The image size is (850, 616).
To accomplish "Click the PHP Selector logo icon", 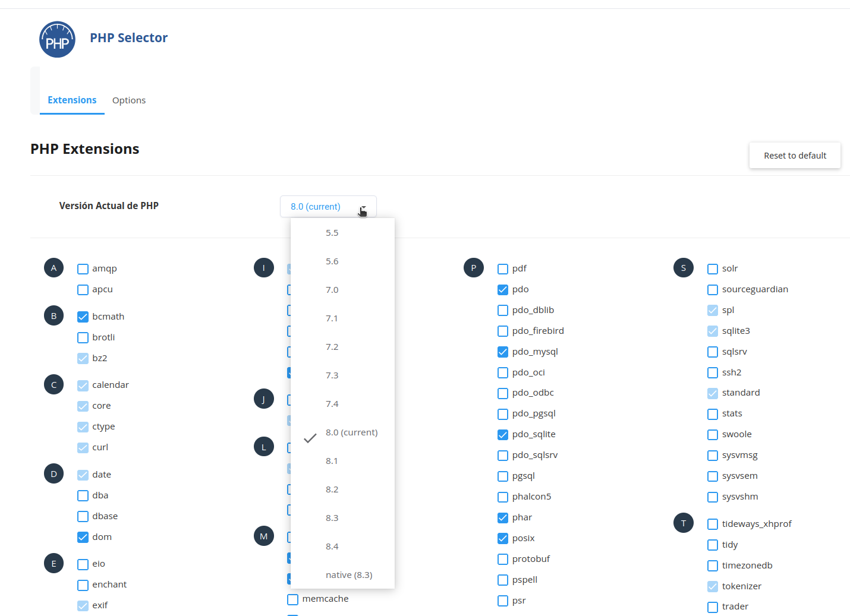I will point(57,40).
